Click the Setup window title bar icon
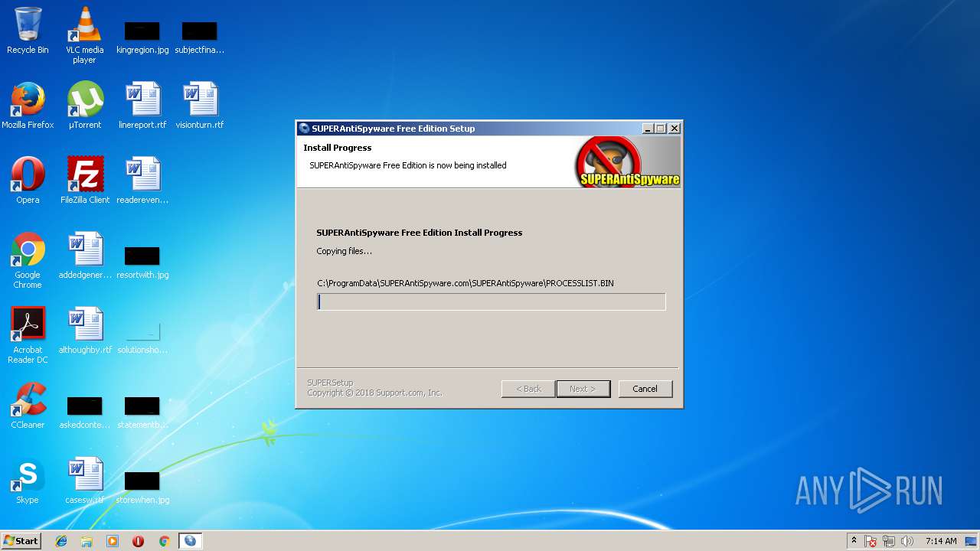Viewport: 980px width, 551px height. tap(305, 129)
